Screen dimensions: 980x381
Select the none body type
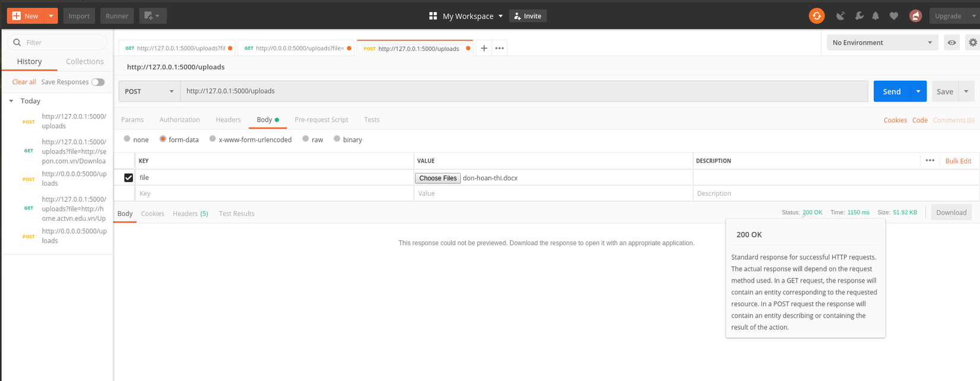click(127, 139)
